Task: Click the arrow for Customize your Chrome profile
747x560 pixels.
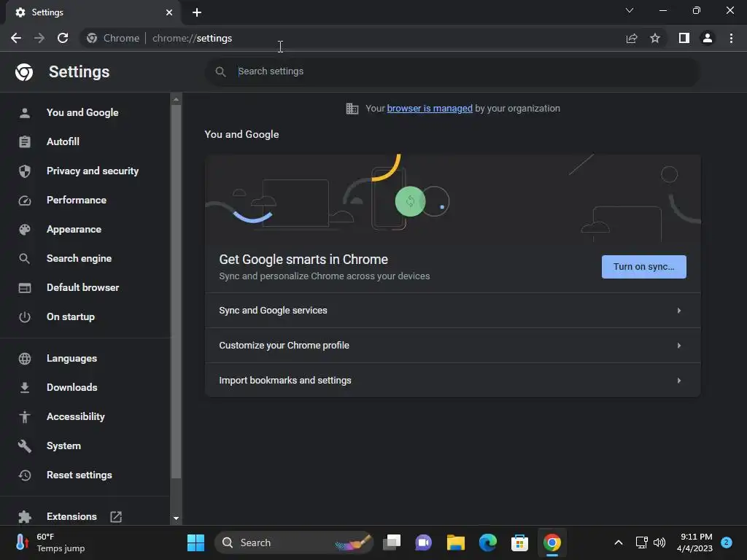Action: 679,345
